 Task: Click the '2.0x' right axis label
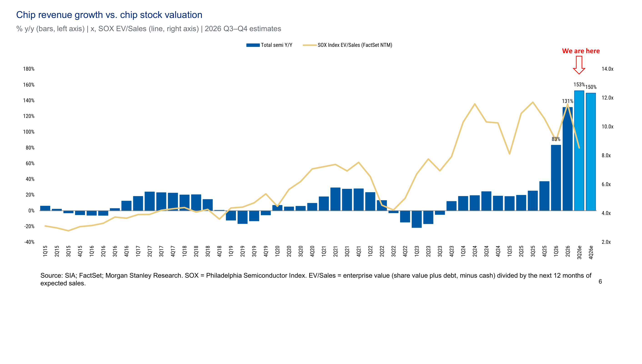606,242
